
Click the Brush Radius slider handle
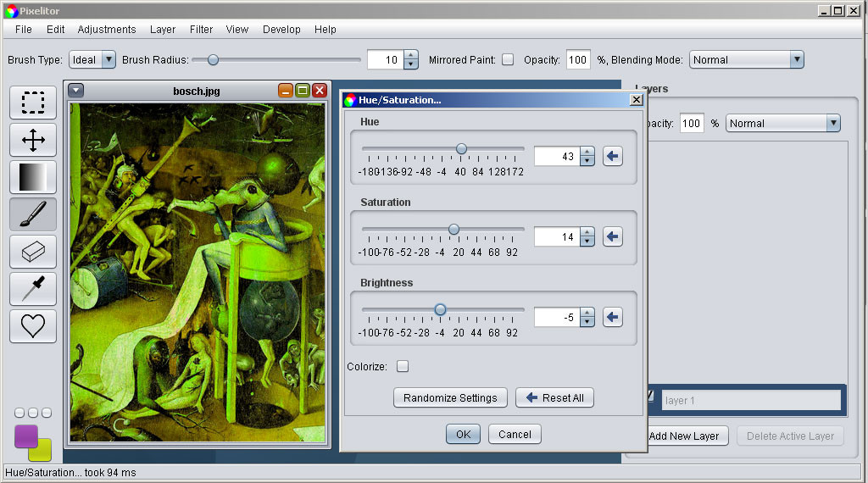click(x=213, y=60)
